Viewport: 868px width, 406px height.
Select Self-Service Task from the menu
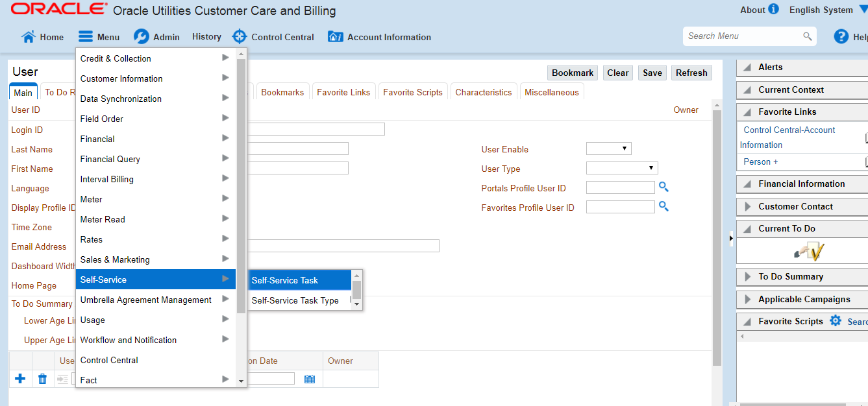coord(284,280)
